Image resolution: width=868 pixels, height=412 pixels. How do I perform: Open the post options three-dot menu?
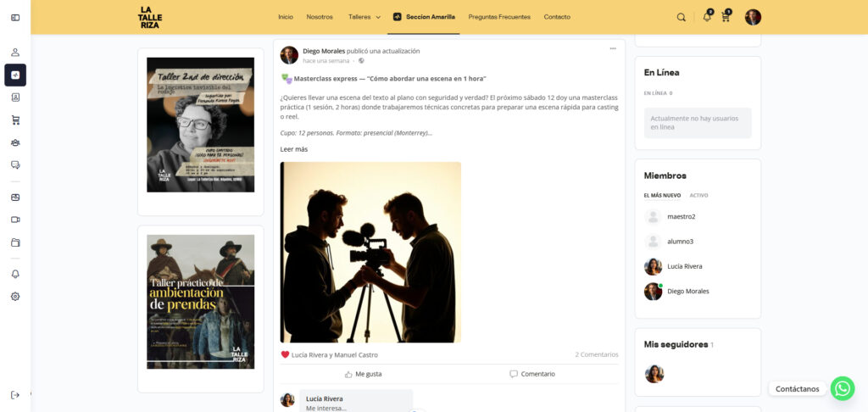click(613, 48)
